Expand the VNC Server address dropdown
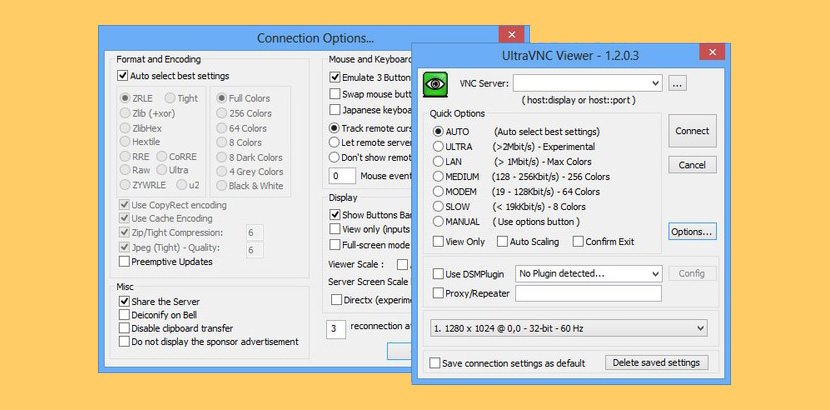The width and height of the screenshot is (830, 410). [x=656, y=83]
